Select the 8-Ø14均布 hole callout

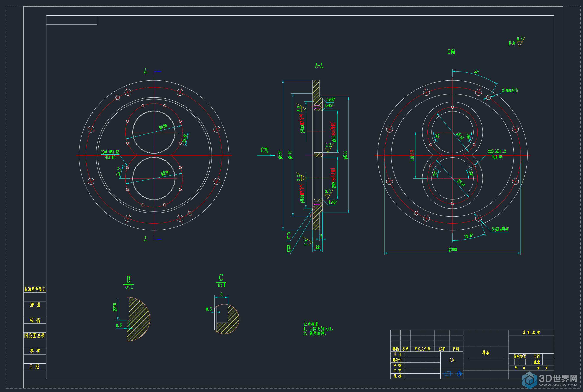click(500, 229)
